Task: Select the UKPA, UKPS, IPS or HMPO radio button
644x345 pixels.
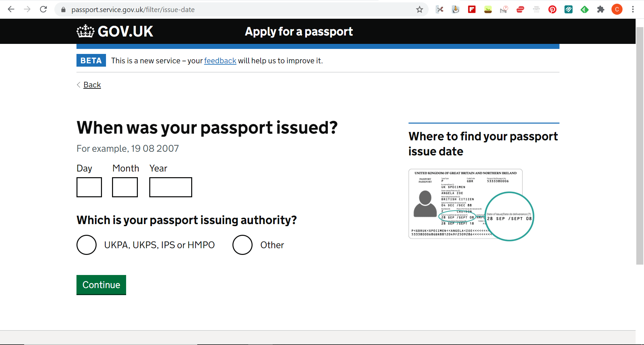Action: coord(87,245)
